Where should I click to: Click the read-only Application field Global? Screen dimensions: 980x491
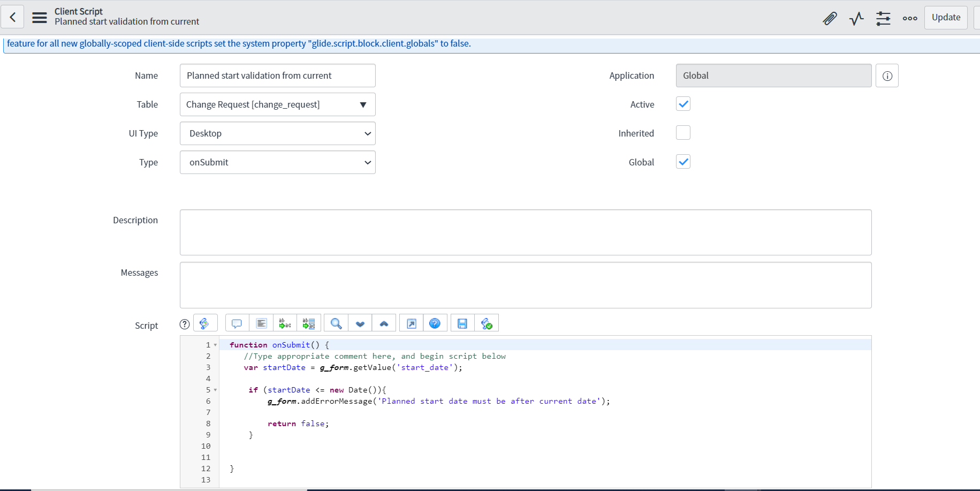tap(773, 75)
